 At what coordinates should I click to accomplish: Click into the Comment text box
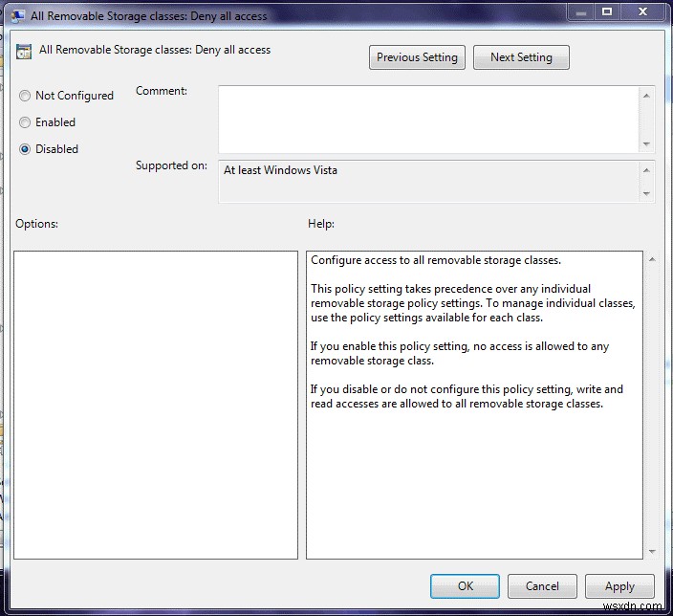pos(428,120)
